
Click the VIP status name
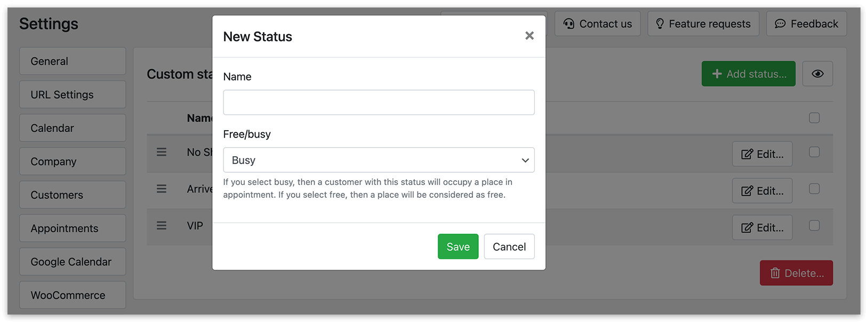pos(195,226)
